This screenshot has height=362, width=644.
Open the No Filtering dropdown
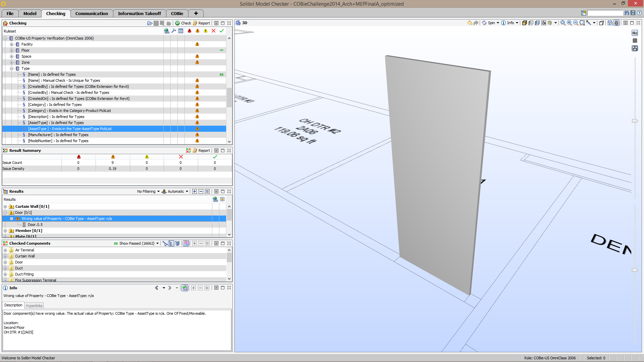(x=148, y=191)
